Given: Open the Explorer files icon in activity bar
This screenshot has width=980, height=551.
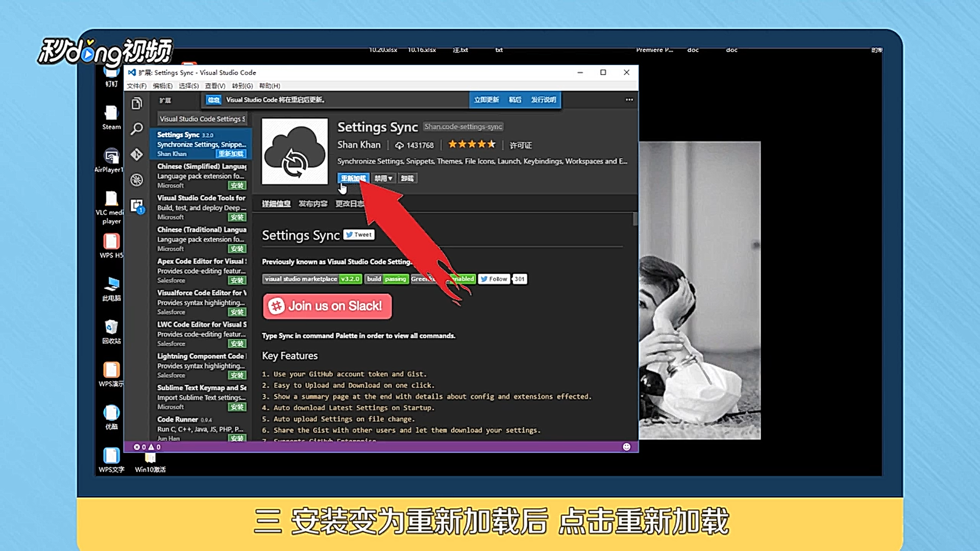Looking at the screenshot, I should pos(136,104).
